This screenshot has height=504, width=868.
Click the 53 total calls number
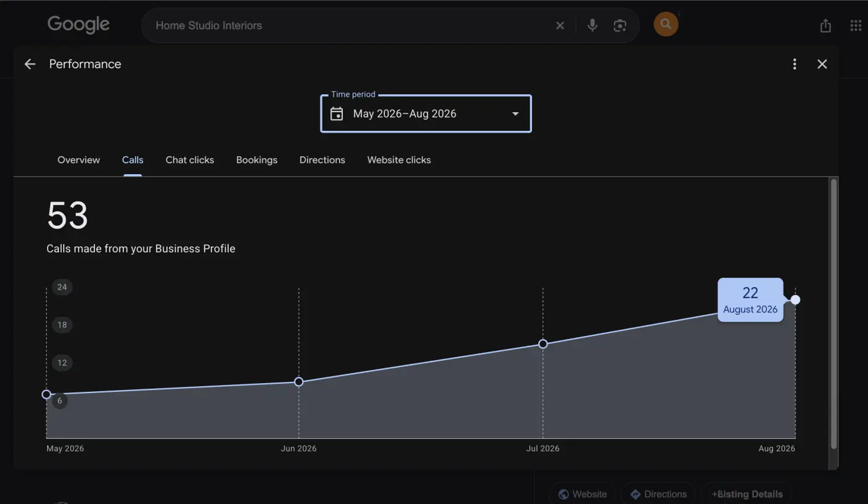point(68,216)
